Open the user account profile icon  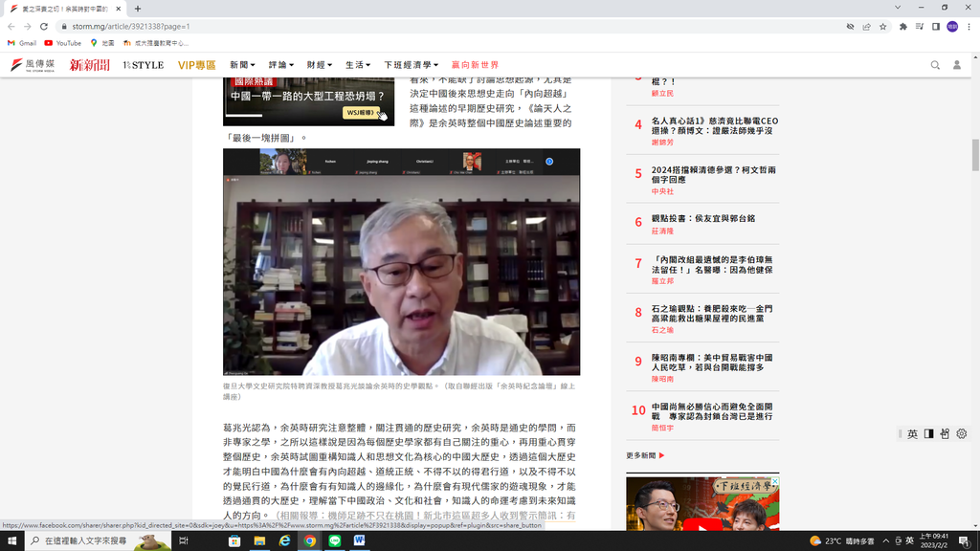[x=956, y=65]
